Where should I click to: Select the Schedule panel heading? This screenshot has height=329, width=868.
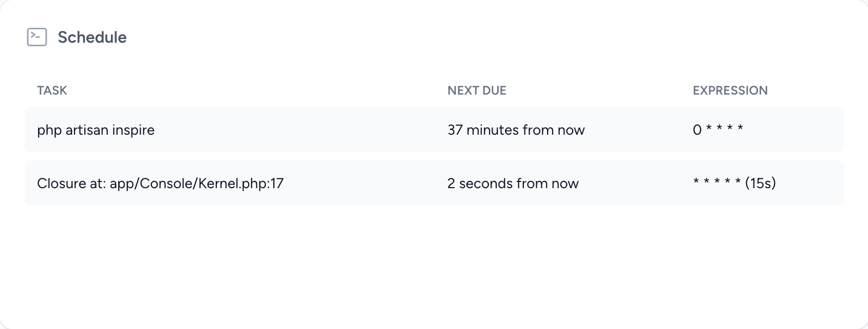[92, 37]
